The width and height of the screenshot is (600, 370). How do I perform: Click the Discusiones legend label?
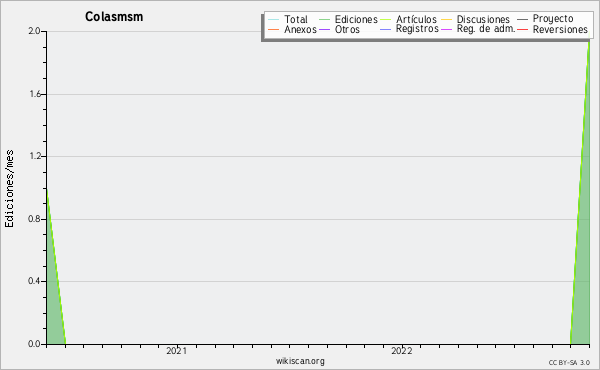tap(483, 19)
